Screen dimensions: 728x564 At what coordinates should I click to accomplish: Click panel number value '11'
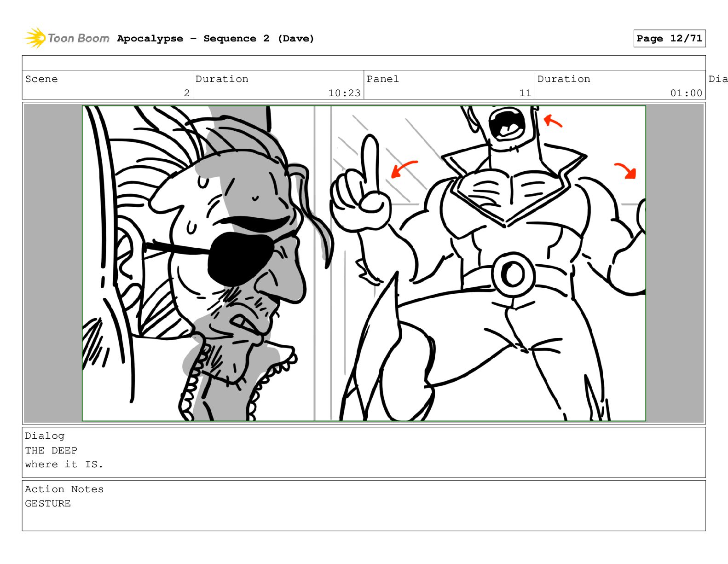pyautogui.click(x=525, y=93)
